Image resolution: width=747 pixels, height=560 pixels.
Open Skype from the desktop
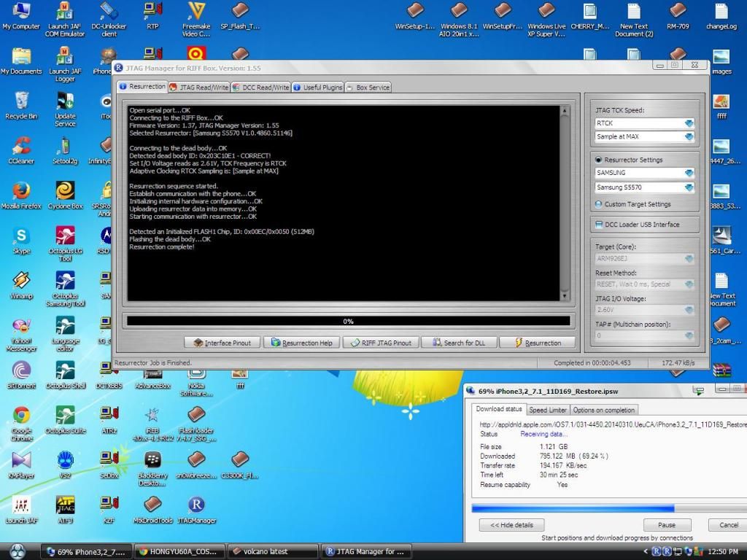point(21,239)
